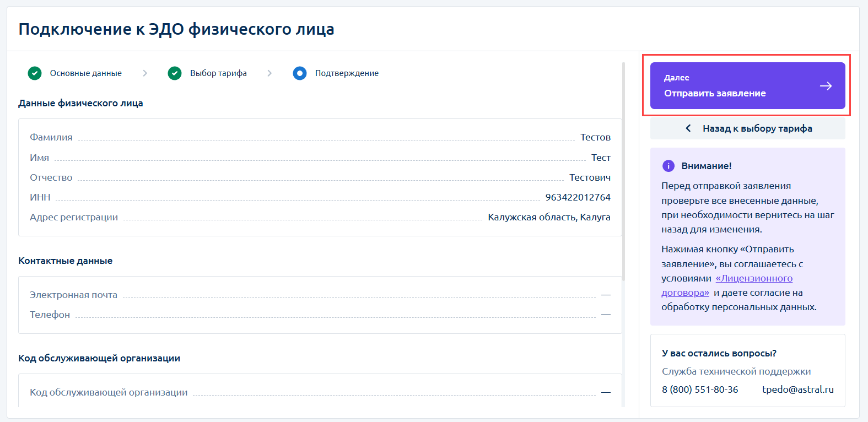Image resolution: width=868 pixels, height=422 pixels.
Task: Call support number 8 (800) 551-80-36
Action: click(700, 389)
